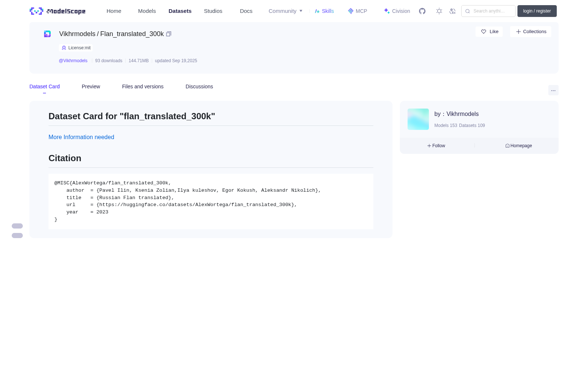
Task: Click the lower floating pill button at left edge
Action: coord(17,236)
